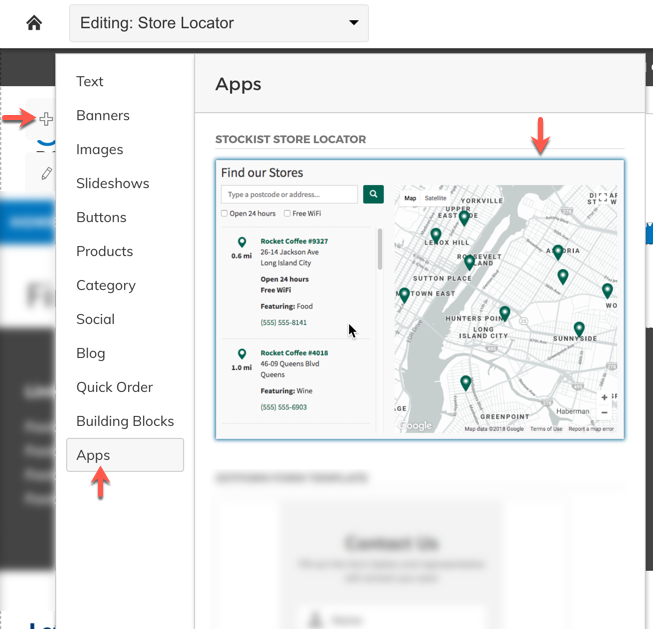Open the Category menu item
The image size is (653, 629).
(106, 285)
